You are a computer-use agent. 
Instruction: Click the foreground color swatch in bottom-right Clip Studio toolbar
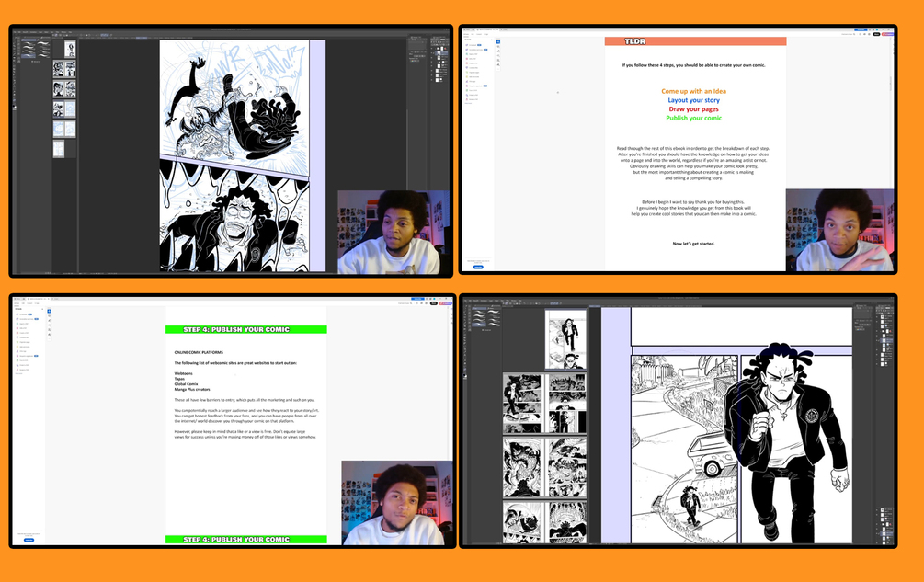[463, 375]
